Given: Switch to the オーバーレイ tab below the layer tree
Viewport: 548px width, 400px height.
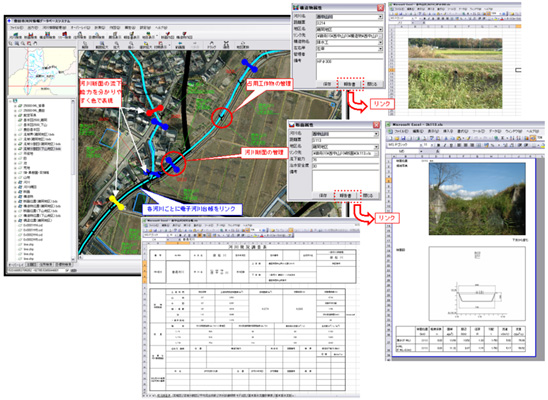Looking at the screenshot, I should [x=17, y=265].
